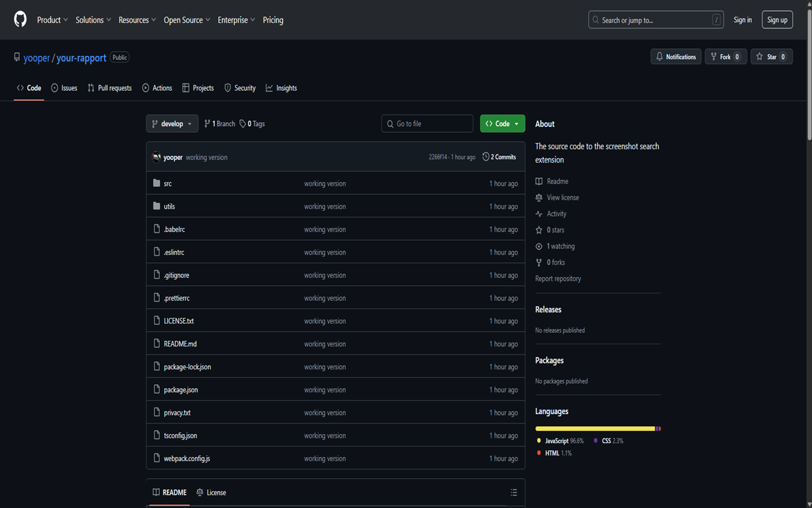Click the magnifier icon in Go to file
Viewport: 812px width, 508px height.
pyautogui.click(x=390, y=124)
